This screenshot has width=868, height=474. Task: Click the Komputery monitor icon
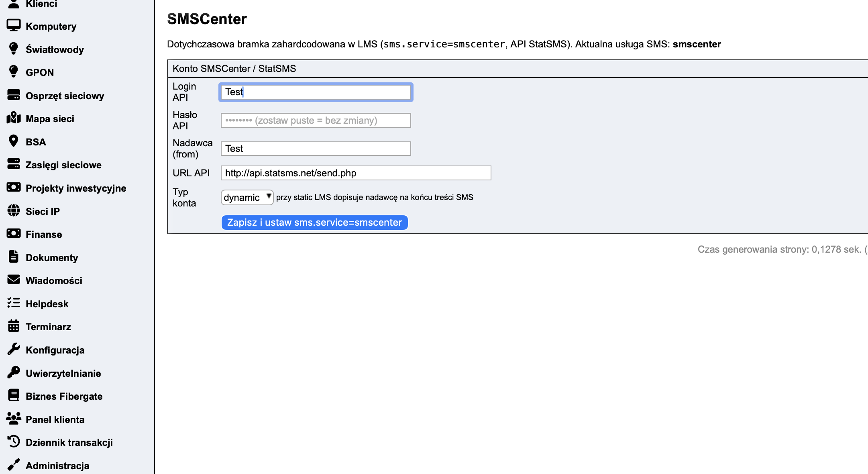(14, 25)
